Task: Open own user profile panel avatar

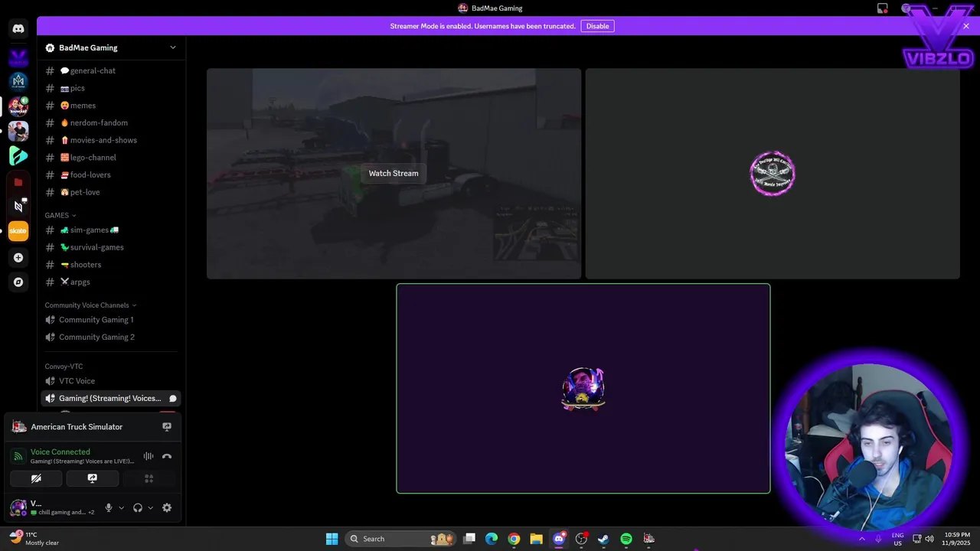Action: [x=18, y=507]
